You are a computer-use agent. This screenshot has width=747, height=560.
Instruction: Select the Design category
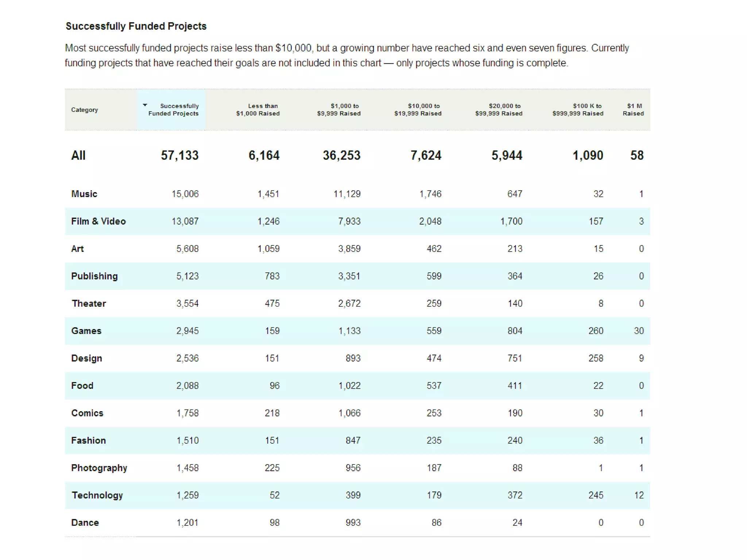tap(87, 358)
